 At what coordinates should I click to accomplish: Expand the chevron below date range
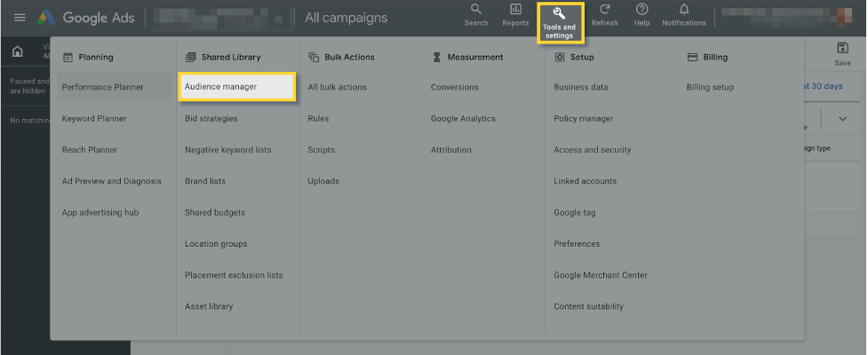(x=842, y=119)
